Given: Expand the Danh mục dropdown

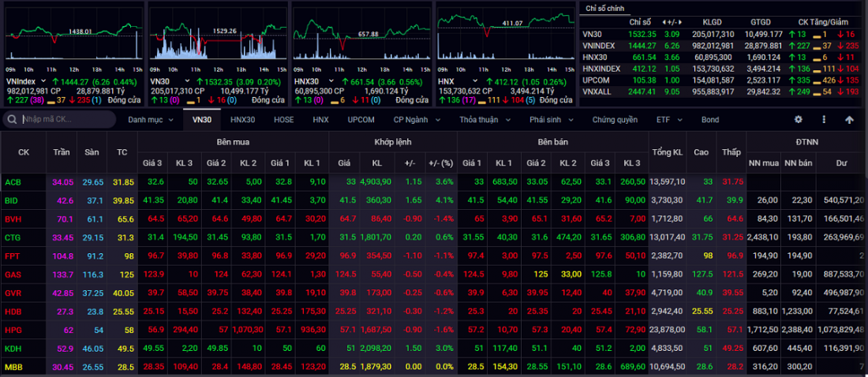Looking at the screenshot, I should pyautogui.click(x=150, y=120).
